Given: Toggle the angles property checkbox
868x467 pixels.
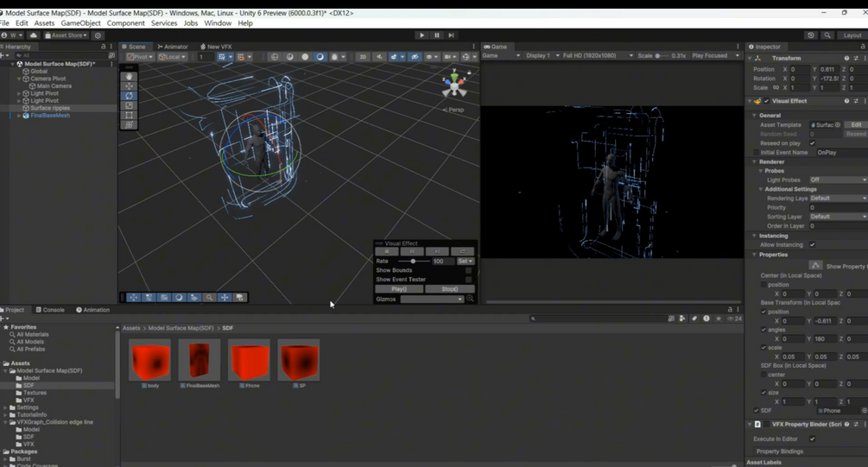Looking at the screenshot, I should (763, 329).
